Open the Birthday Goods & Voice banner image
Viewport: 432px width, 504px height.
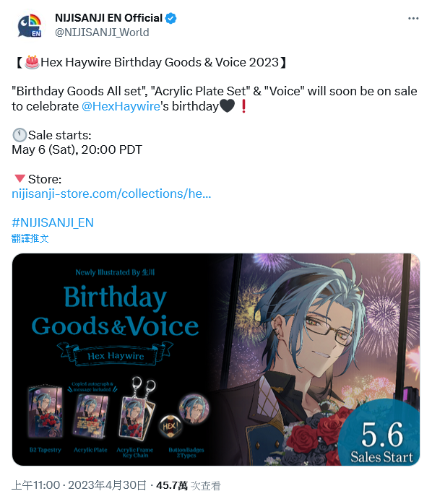pyautogui.click(x=216, y=360)
